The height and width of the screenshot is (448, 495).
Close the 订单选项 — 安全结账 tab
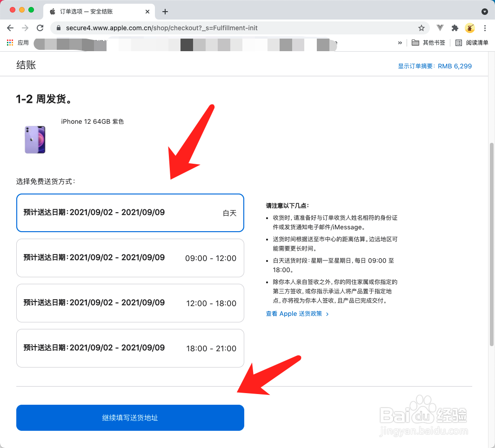(147, 12)
